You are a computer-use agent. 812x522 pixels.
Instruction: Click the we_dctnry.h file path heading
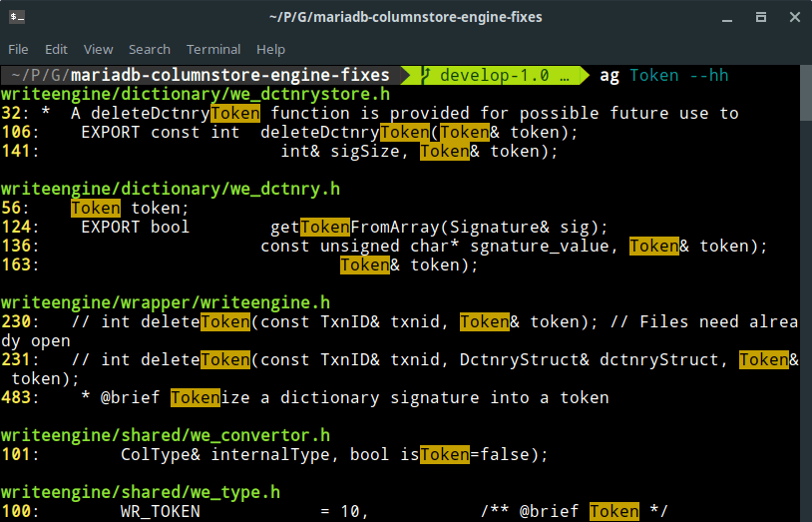pyautogui.click(x=170, y=189)
